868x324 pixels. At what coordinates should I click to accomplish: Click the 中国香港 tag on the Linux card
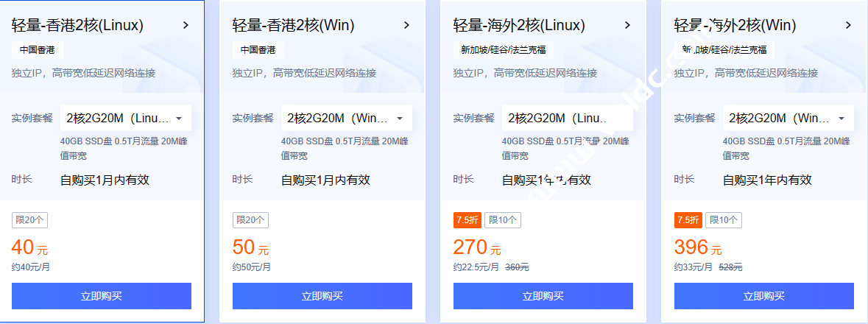pos(38,50)
